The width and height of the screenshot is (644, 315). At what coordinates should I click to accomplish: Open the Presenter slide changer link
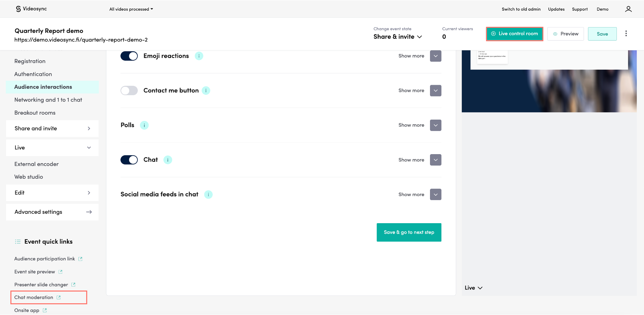[x=42, y=285]
